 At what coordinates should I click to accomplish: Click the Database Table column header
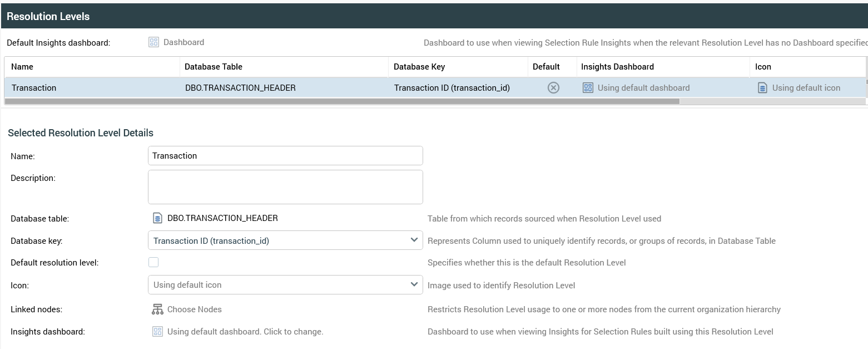(214, 67)
